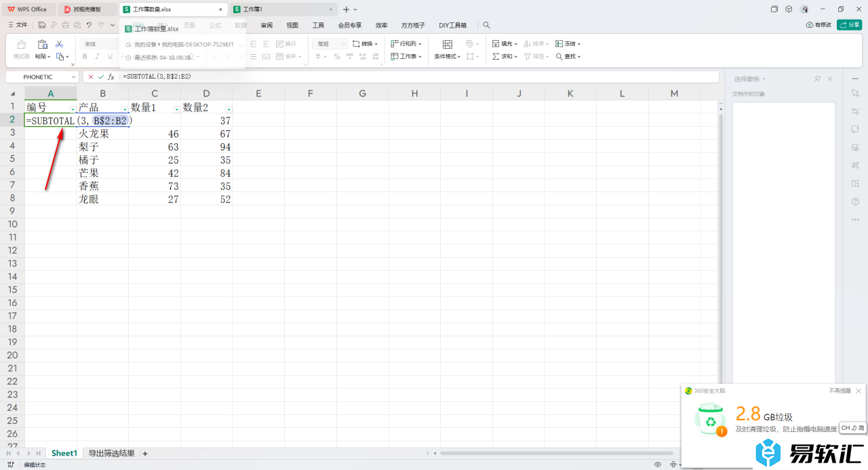868x470 pixels.
Task: Click the 转换 convert button
Action: (x=366, y=43)
